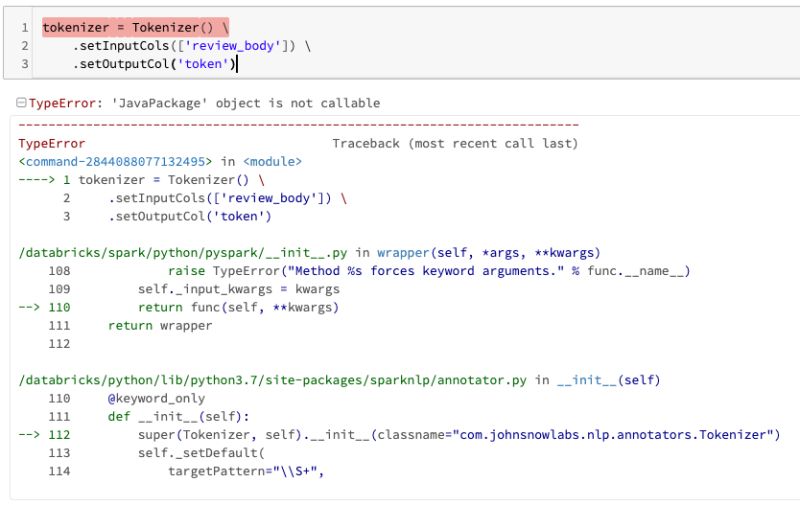Click 'self._input_kwargs = kwargs' line 109
The image size is (800, 505).
[x=239, y=289]
